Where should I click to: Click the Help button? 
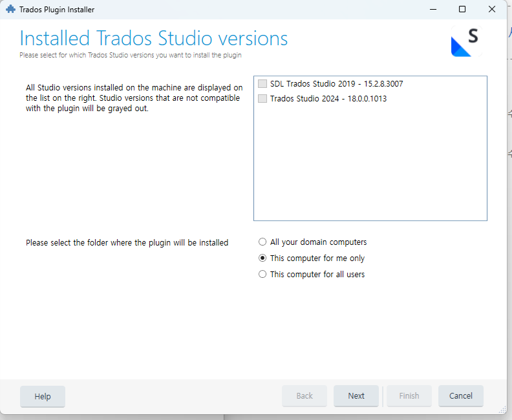point(43,396)
